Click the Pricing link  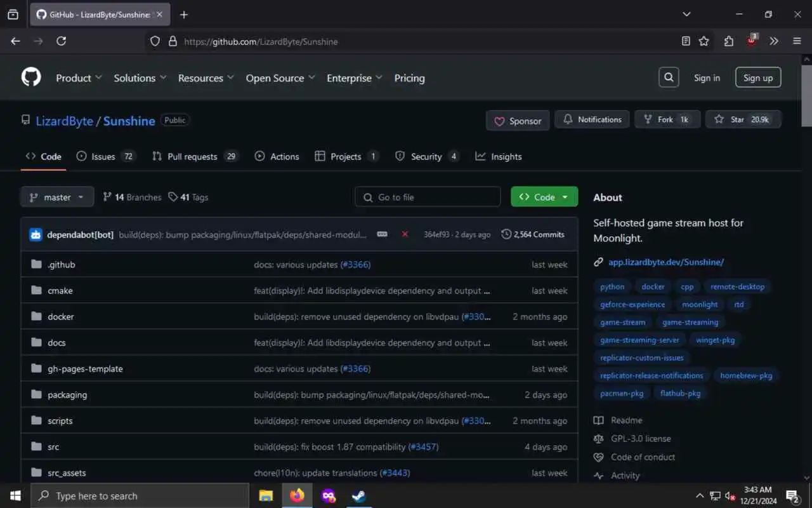pos(409,78)
